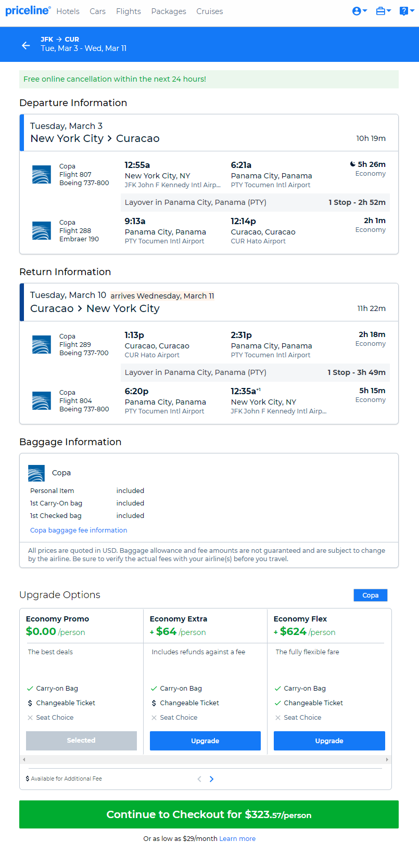Select the Copa airline tab

[x=371, y=595]
